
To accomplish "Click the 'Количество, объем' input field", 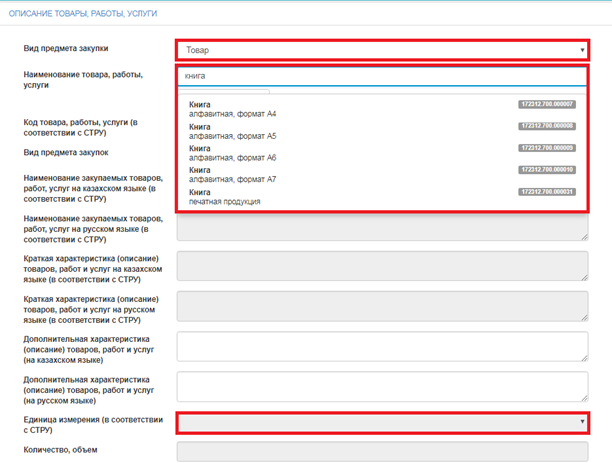I will click(x=381, y=452).
